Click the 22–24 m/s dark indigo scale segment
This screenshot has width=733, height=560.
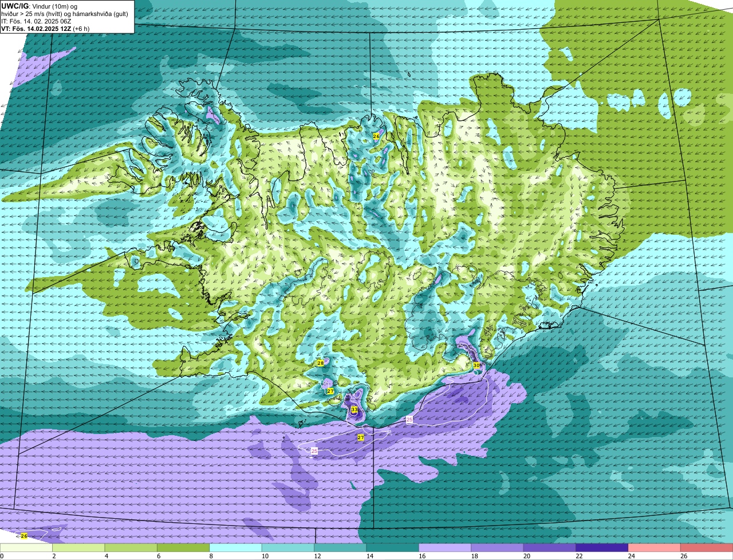(602, 548)
